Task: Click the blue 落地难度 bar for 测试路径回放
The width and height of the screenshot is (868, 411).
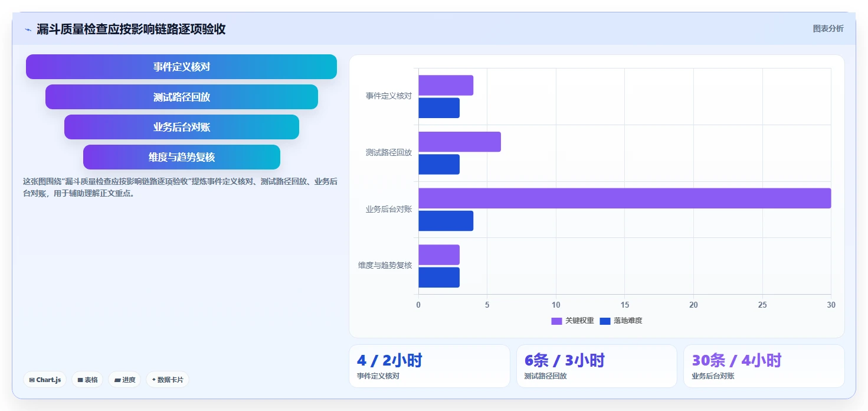Action: click(439, 164)
